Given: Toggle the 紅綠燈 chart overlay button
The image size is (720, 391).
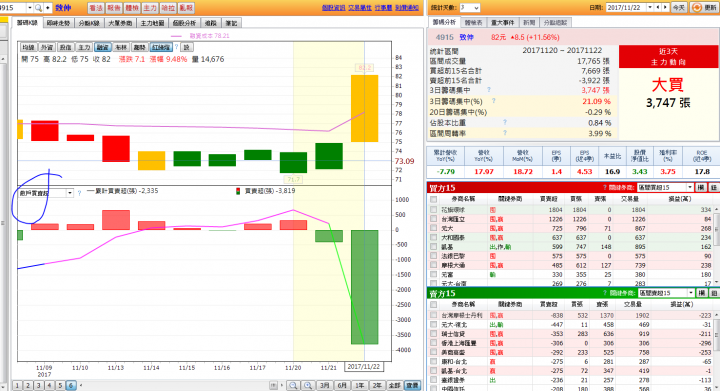Looking at the screenshot, I should [161, 47].
